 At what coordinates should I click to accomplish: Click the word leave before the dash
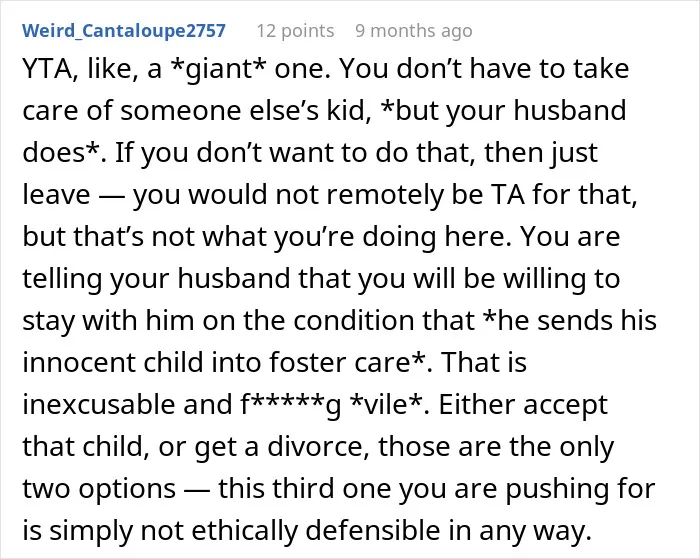[x=56, y=195]
